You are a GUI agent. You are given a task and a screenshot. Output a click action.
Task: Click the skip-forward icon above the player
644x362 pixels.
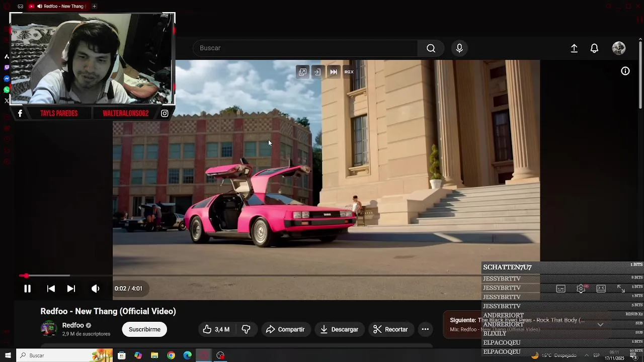[x=334, y=72]
